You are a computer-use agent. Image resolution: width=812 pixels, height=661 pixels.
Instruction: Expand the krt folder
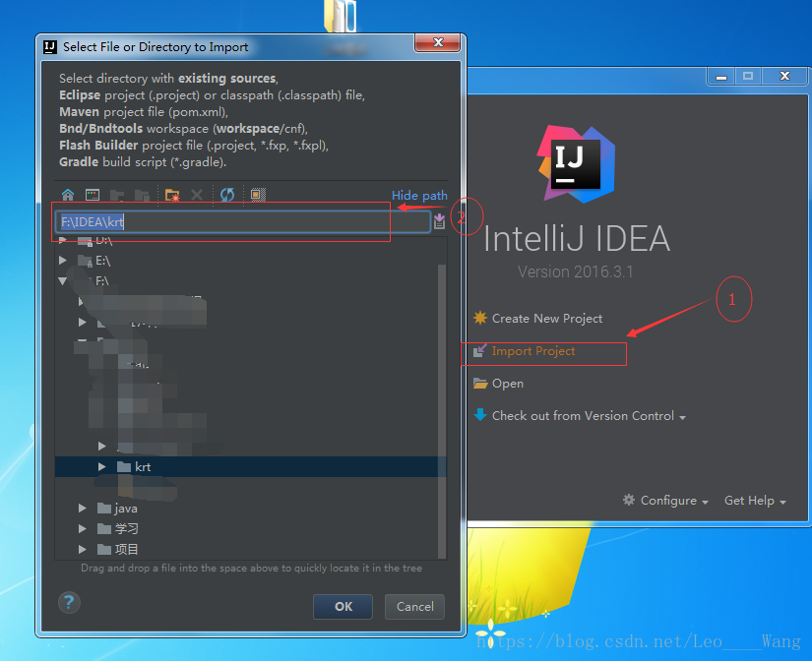(x=102, y=467)
